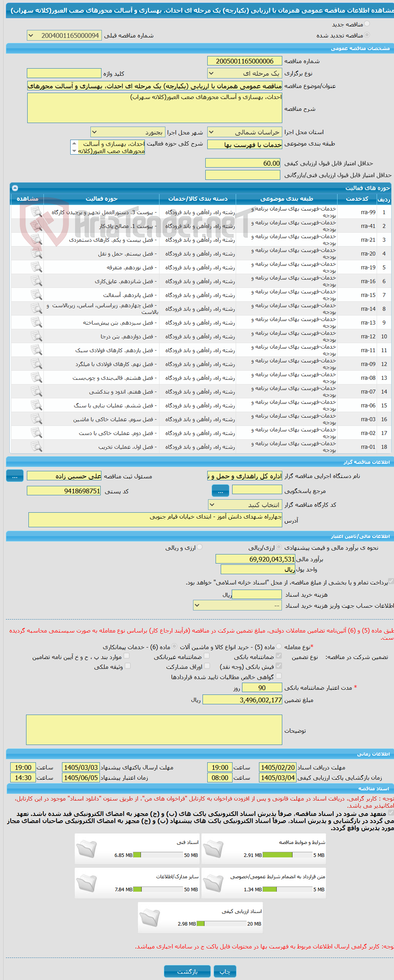Toggle گواهی خالص مطالبات checkbox

coord(279,676)
